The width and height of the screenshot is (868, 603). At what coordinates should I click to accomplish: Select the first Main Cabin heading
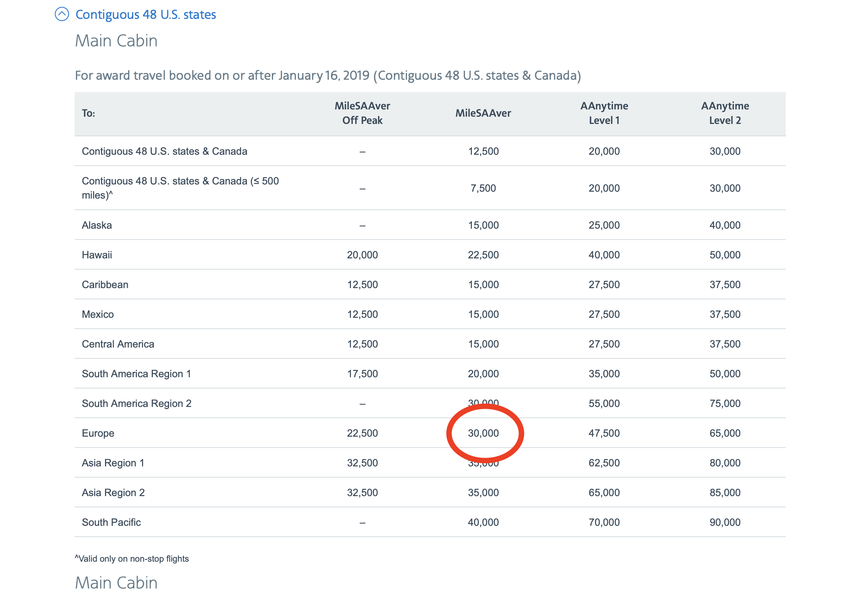tap(116, 41)
